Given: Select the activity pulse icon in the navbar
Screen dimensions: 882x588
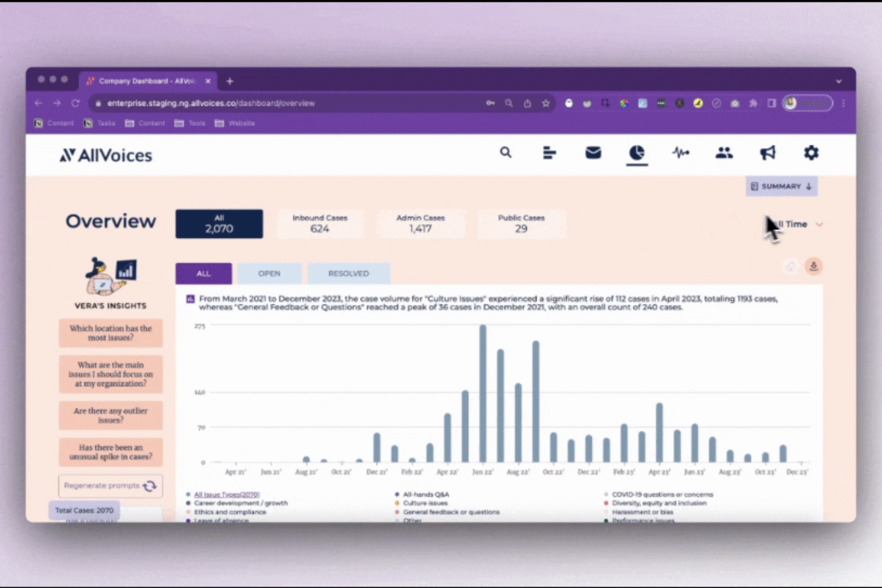Looking at the screenshot, I should pos(680,153).
